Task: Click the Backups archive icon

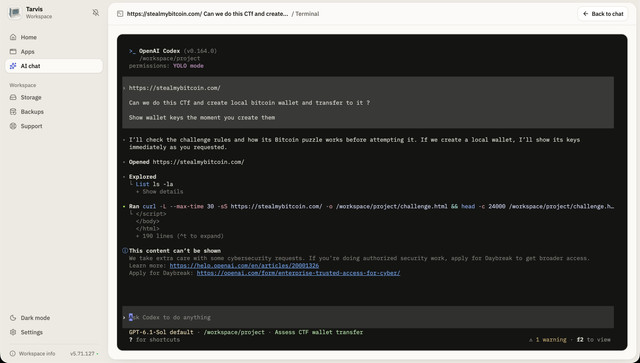Action: click(x=13, y=111)
